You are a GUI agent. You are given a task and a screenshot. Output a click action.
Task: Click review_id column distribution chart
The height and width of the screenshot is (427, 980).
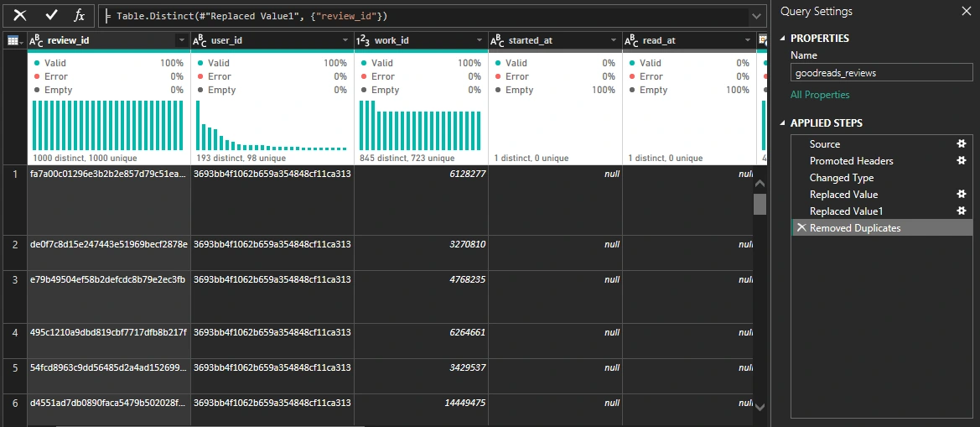[108, 125]
